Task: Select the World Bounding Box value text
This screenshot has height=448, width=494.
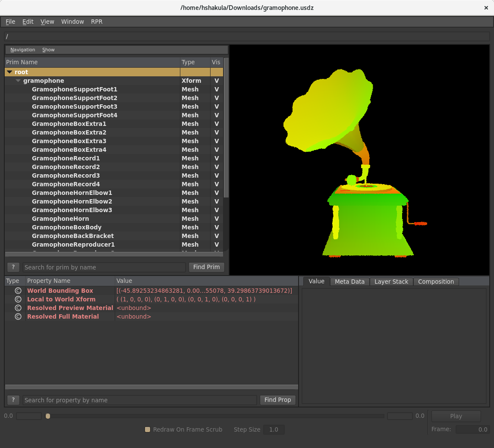Action: pyautogui.click(x=204, y=291)
